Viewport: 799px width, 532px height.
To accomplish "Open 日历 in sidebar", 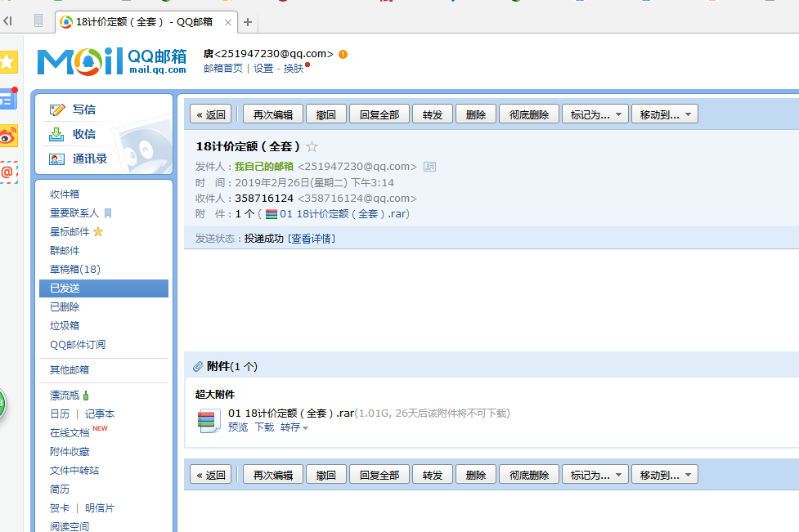I will (x=60, y=414).
